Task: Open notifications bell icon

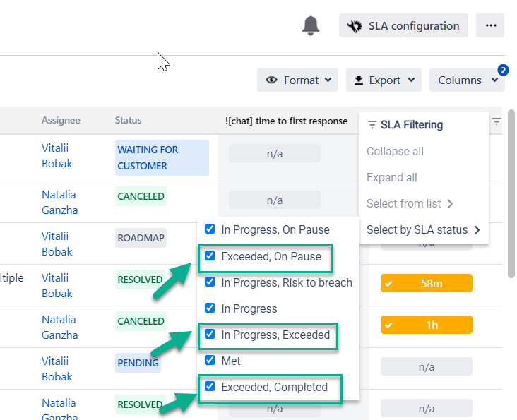Action: click(x=311, y=25)
